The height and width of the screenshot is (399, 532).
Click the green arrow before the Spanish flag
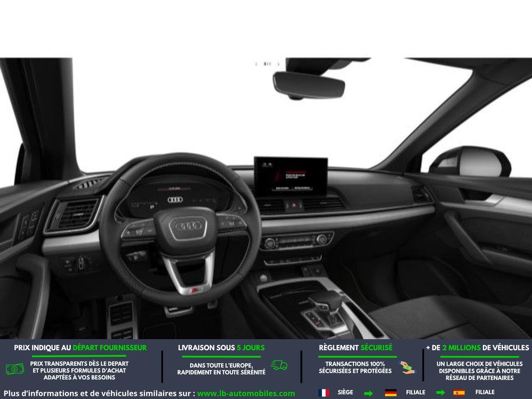point(441,393)
